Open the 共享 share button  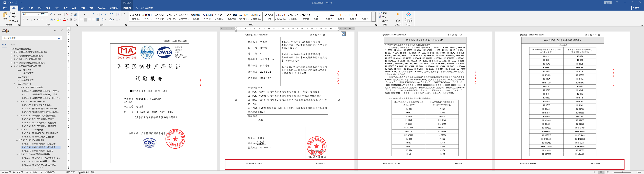pos(637,8)
